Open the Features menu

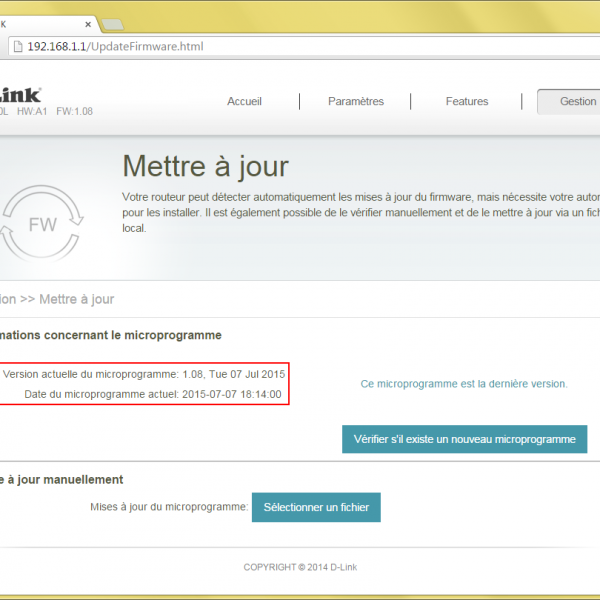click(466, 101)
